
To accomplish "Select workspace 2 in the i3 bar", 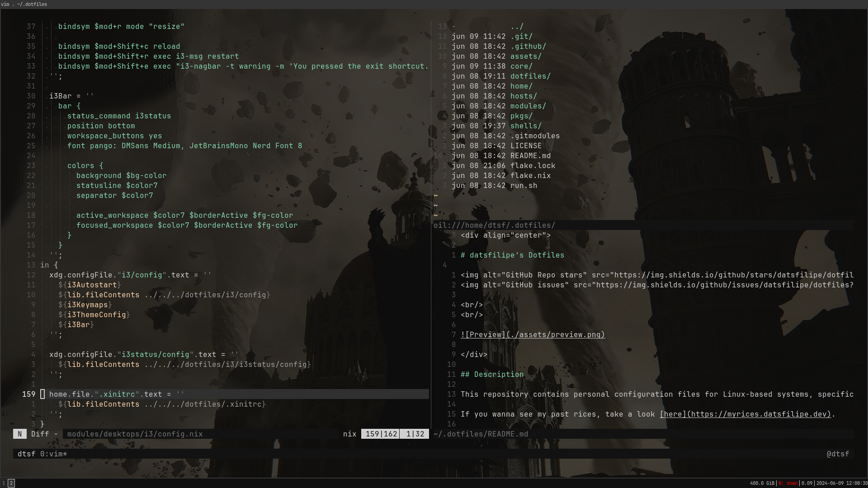I will (11, 483).
